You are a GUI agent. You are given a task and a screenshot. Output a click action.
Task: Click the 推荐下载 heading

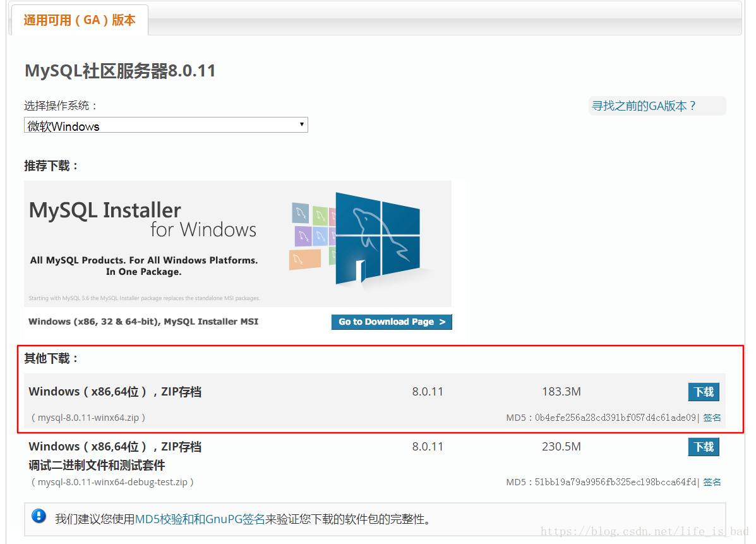coord(51,166)
